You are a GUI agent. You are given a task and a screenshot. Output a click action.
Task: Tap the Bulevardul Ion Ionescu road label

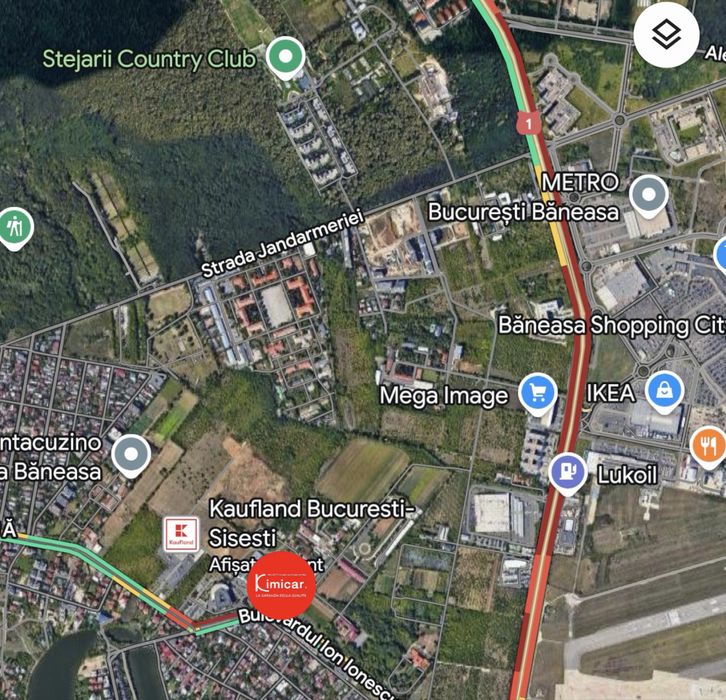318,652
